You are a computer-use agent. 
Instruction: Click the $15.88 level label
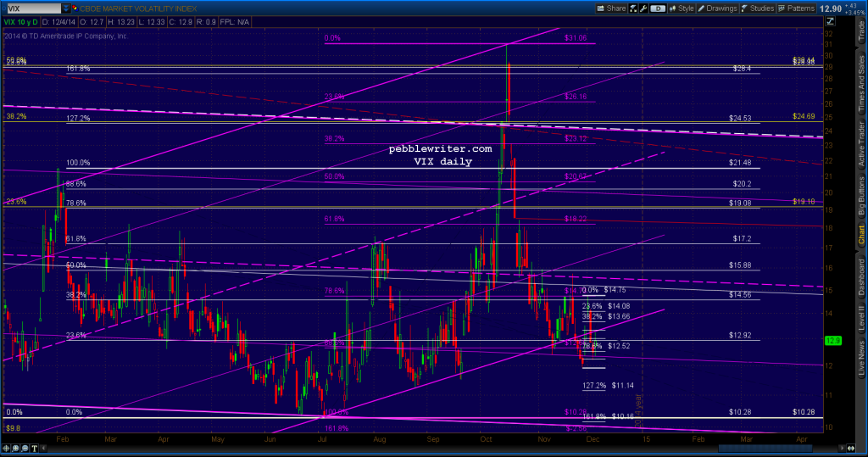[740, 265]
